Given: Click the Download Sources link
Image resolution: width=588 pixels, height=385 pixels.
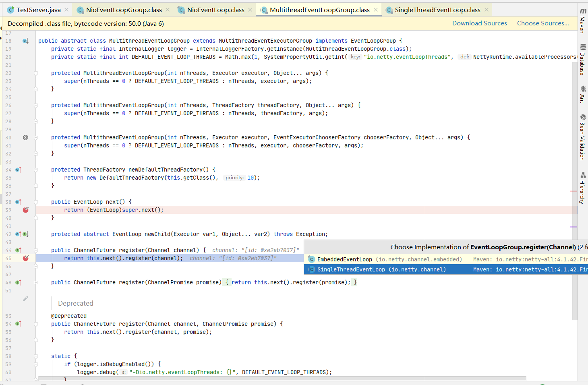Looking at the screenshot, I should click(479, 23).
